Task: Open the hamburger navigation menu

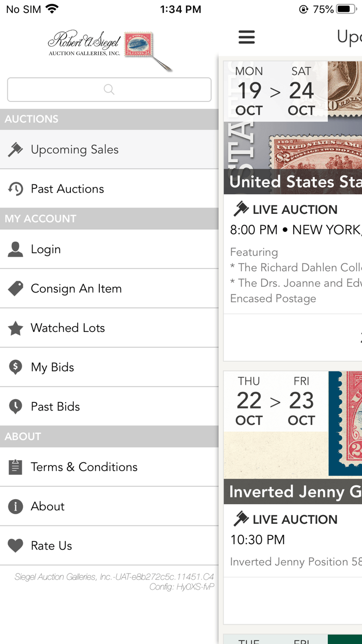Action: pyautogui.click(x=247, y=37)
